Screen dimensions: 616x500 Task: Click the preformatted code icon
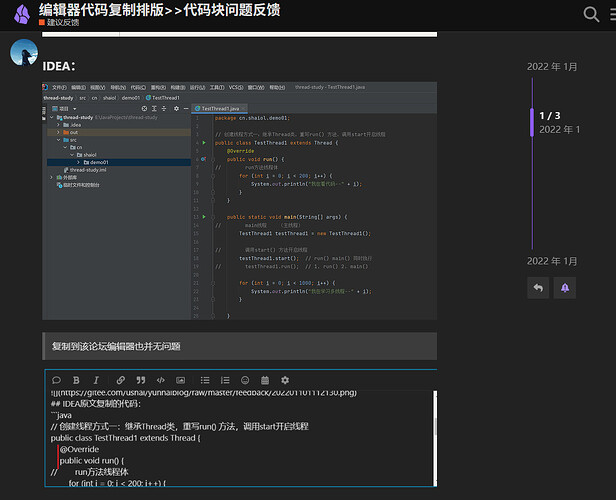(160, 380)
